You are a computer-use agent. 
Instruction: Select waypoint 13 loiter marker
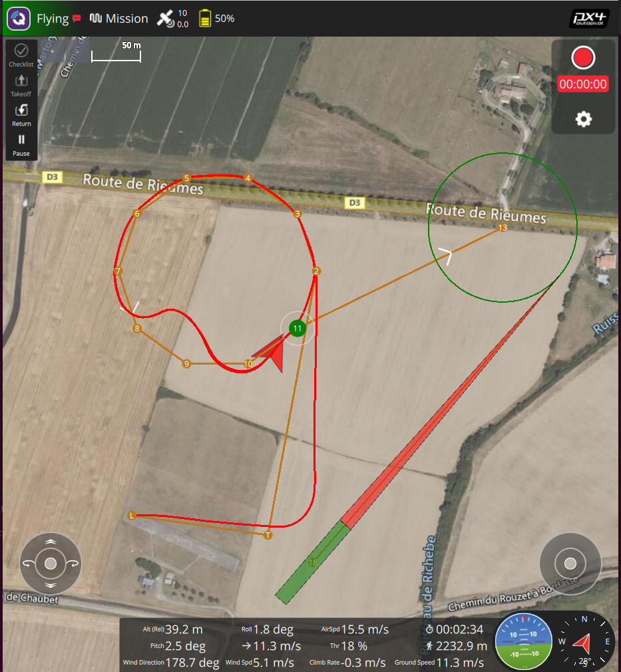tap(503, 228)
